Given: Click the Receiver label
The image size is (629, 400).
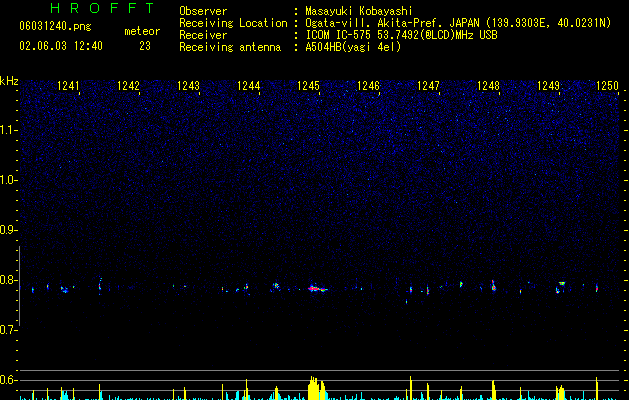Looking at the screenshot, I should tap(203, 35).
